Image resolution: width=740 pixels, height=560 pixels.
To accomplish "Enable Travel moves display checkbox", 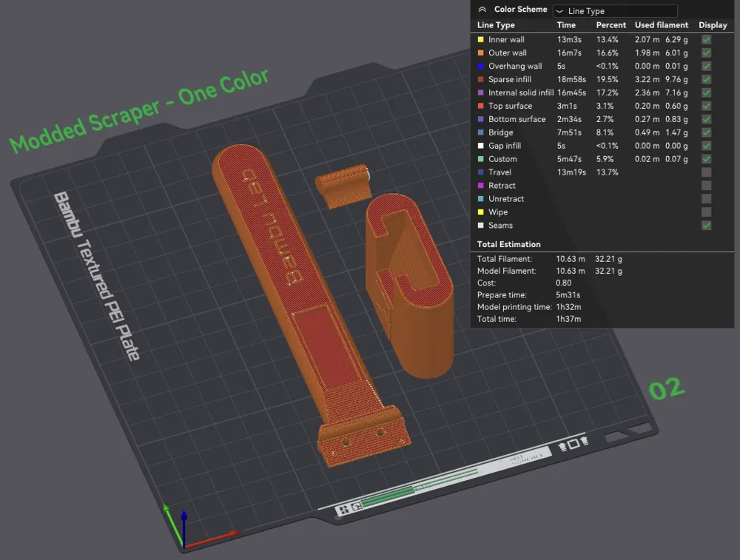I will coord(706,172).
